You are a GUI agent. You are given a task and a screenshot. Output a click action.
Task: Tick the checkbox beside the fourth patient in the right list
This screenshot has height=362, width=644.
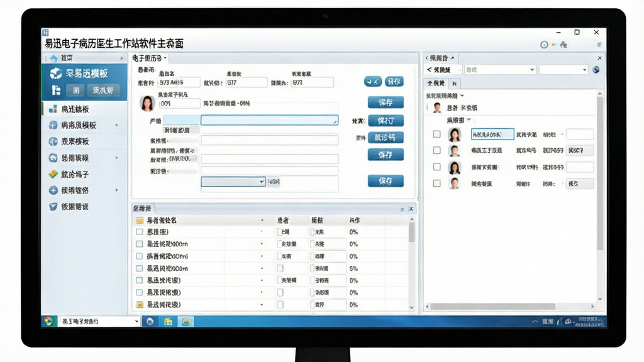pos(437,184)
